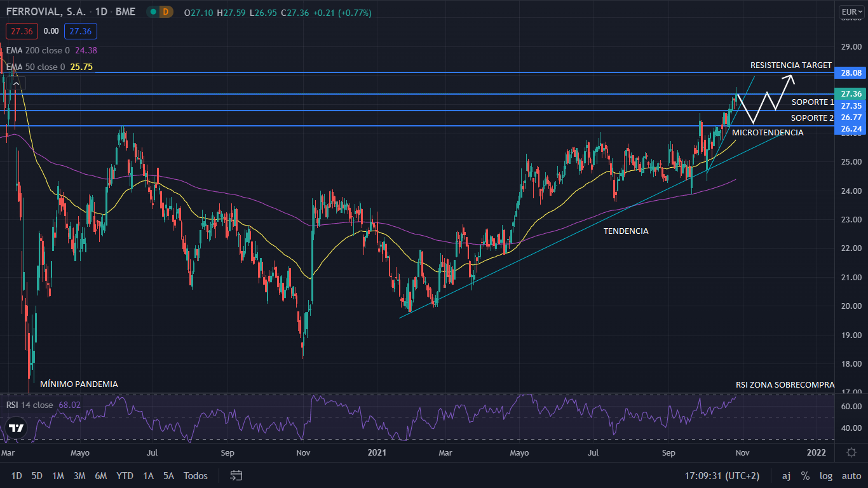Open chart settings gear icon

point(851,452)
